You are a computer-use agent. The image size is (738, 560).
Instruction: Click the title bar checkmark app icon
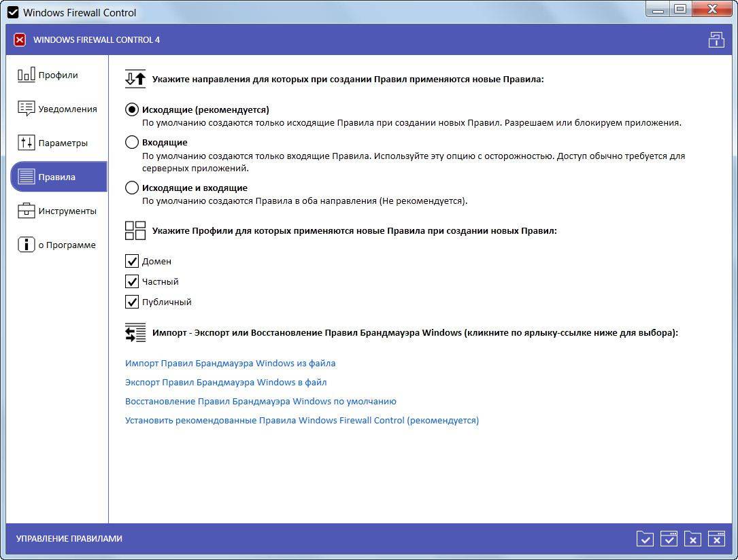point(13,13)
